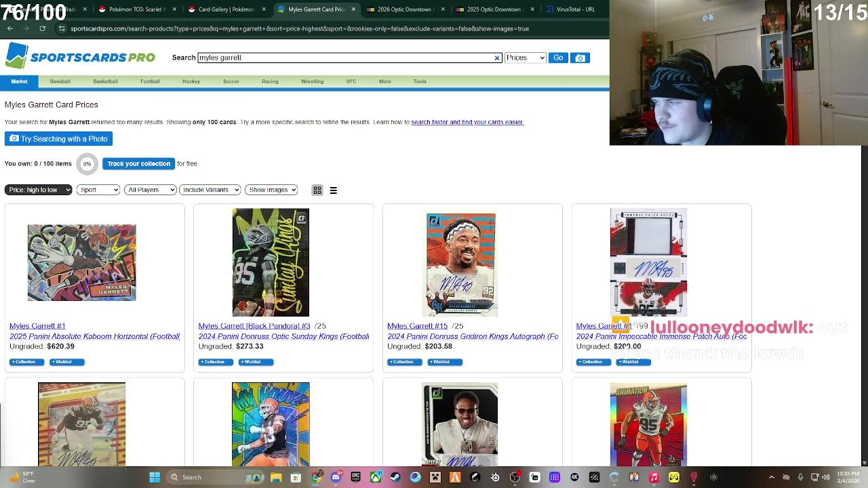This screenshot has height=488, width=868.
Task: Open File Explorer from taskbar
Action: (x=276, y=477)
